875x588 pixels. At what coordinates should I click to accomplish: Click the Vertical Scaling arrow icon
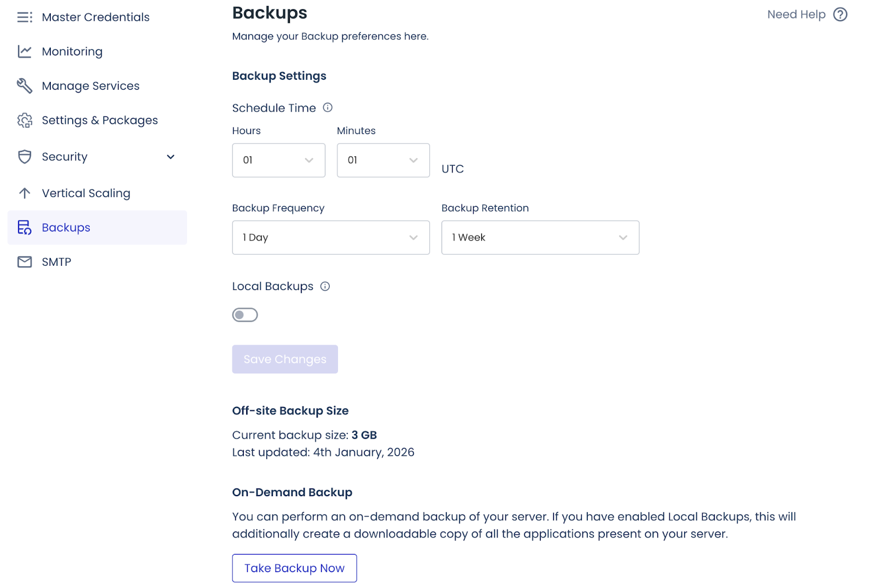point(25,193)
